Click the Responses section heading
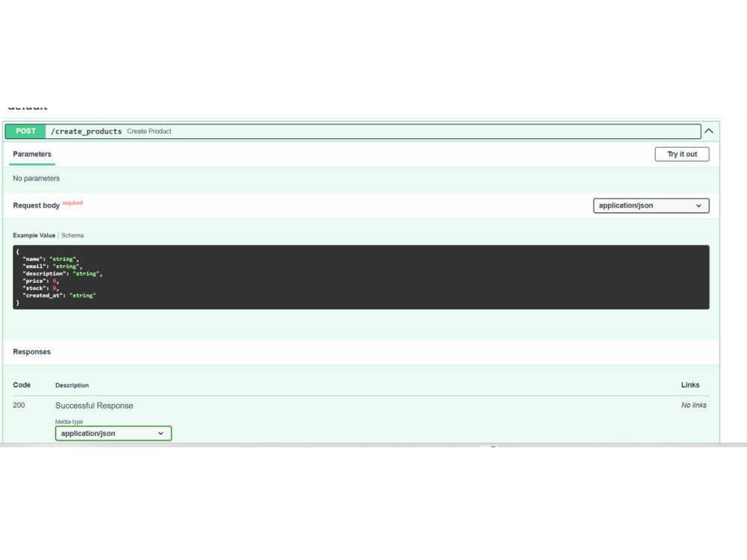747x560 pixels. pos(31,352)
